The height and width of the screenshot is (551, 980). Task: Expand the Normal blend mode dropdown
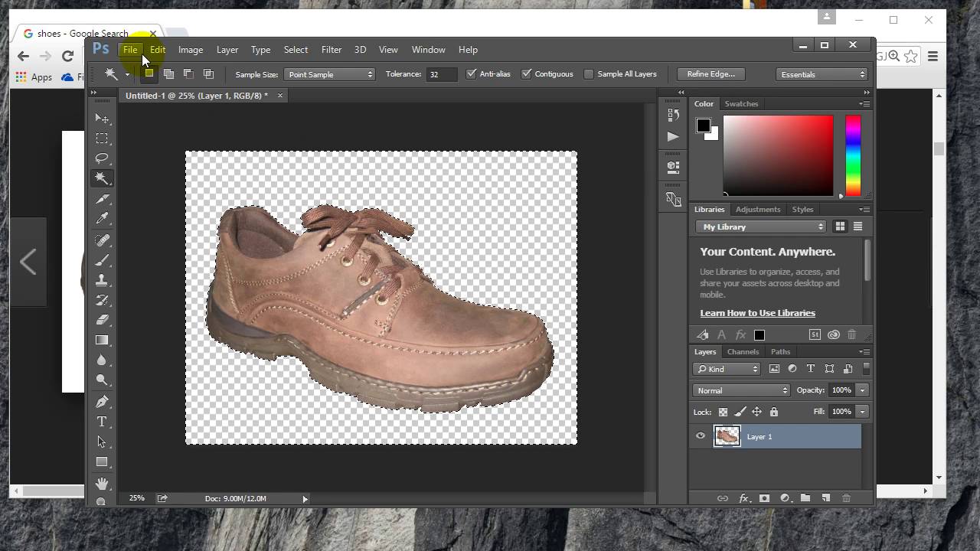741,390
